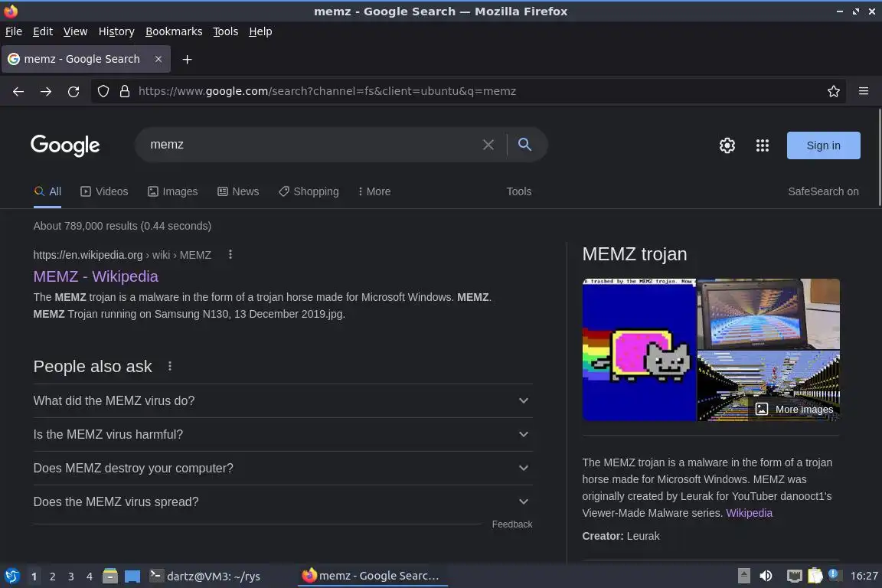882x588 pixels.
Task: Expand 'What did the MEMZ virus do?'
Action: pyautogui.click(x=283, y=400)
